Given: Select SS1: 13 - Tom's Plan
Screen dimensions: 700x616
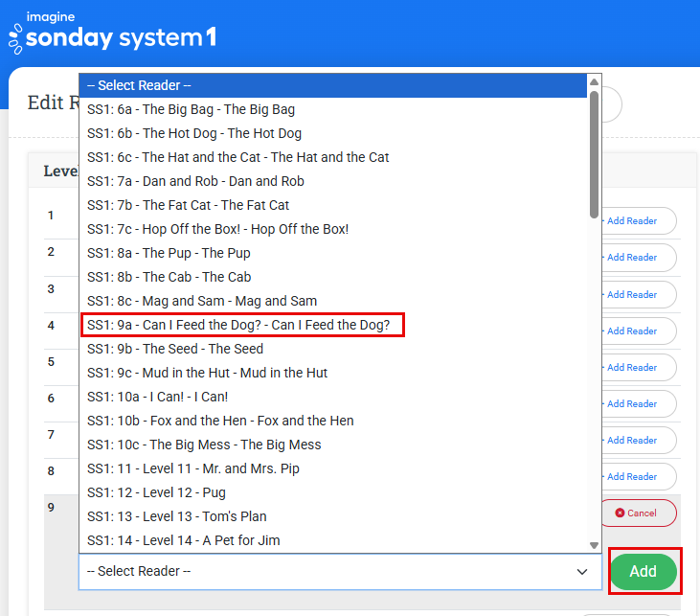Looking at the screenshot, I should click(333, 516).
